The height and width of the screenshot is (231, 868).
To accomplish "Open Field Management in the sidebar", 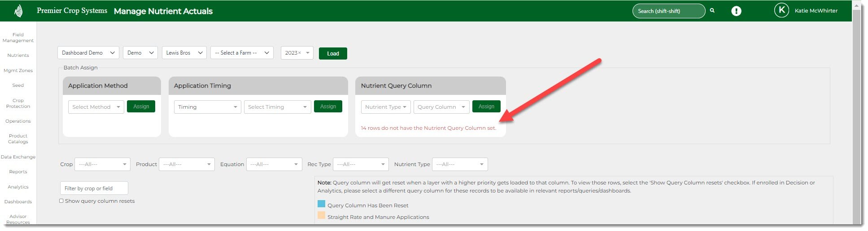I will tap(18, 38).
